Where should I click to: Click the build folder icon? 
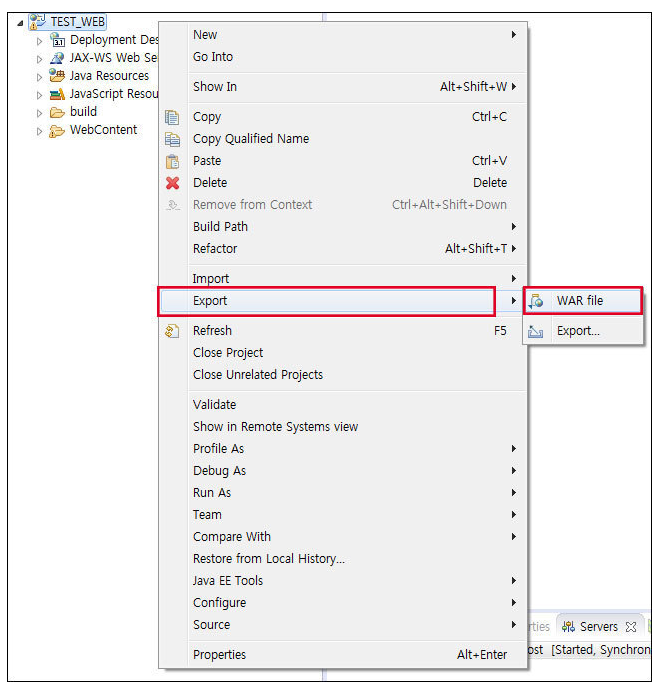click(57, 112)
